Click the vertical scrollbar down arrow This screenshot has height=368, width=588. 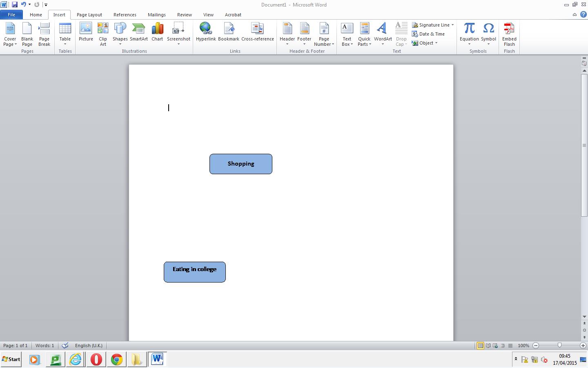pos(584,316)
